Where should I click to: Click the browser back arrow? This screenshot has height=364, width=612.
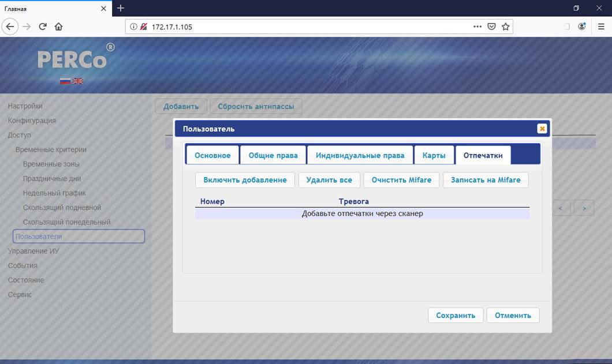click(10, 27)
